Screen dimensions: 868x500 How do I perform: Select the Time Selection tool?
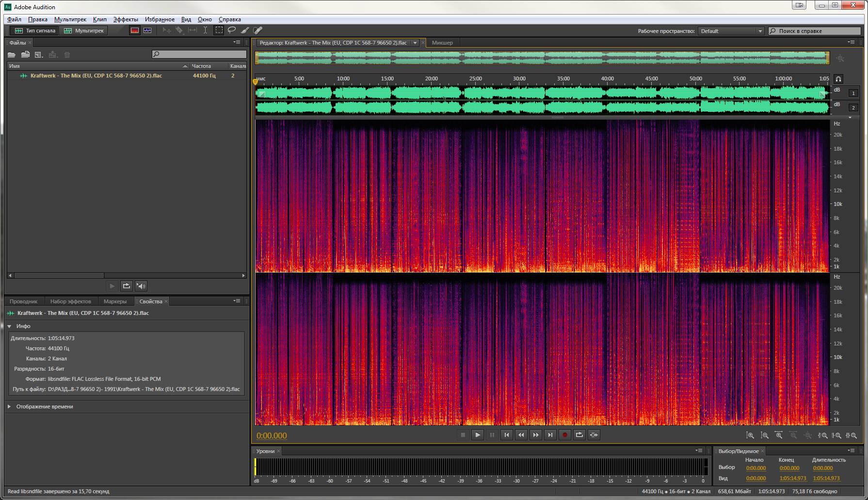point(205,31)
